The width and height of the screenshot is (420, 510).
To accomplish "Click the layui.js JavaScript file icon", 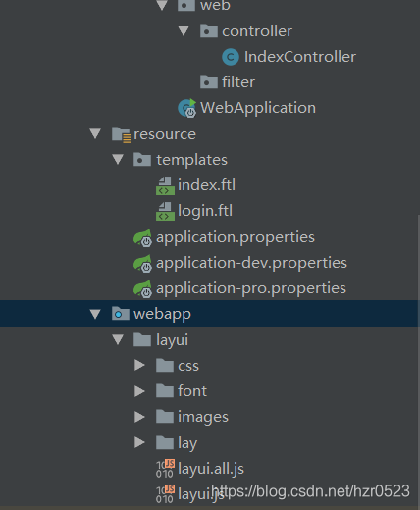I will (x=165, y=494).
